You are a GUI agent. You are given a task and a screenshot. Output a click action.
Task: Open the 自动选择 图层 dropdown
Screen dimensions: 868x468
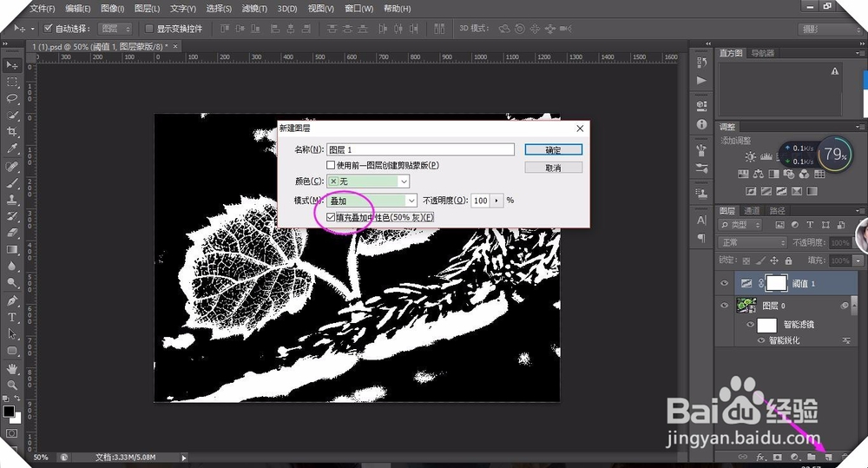pos(115,29)
